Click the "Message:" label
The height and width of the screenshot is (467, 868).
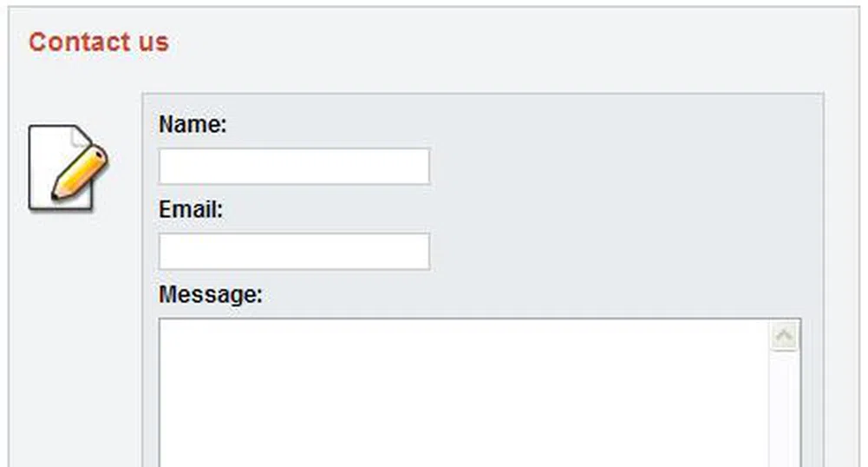coord(210,295)
